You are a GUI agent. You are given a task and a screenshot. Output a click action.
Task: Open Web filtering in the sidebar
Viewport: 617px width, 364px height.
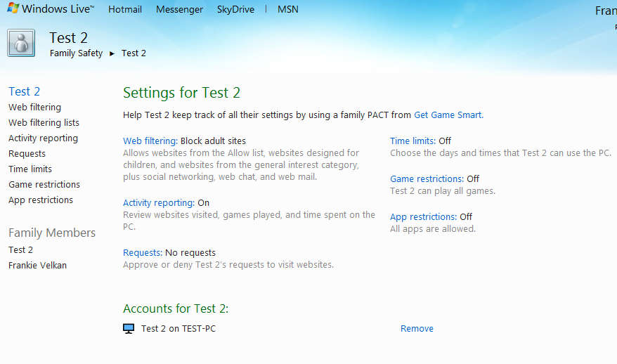[34, 108]
